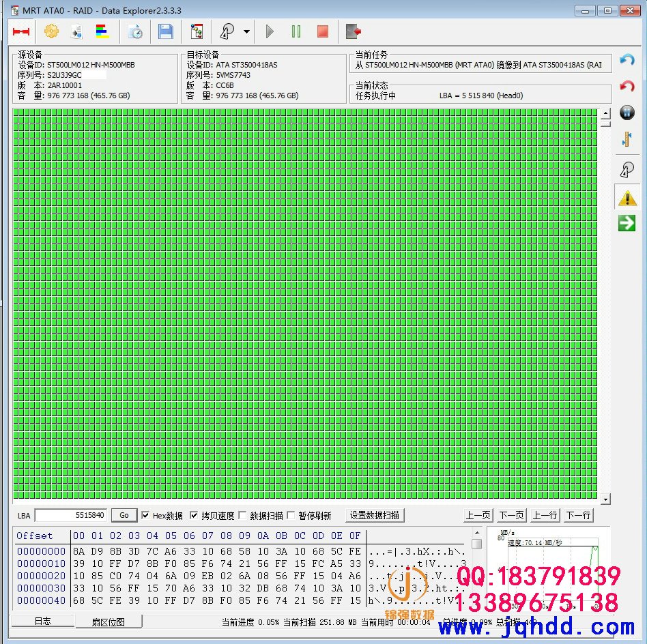Click the 上一页 button
647x644 pixels.
coord(478,515)
